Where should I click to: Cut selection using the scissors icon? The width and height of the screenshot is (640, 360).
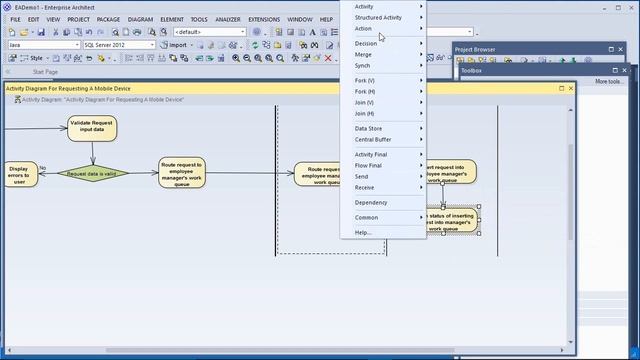(56, 32)
